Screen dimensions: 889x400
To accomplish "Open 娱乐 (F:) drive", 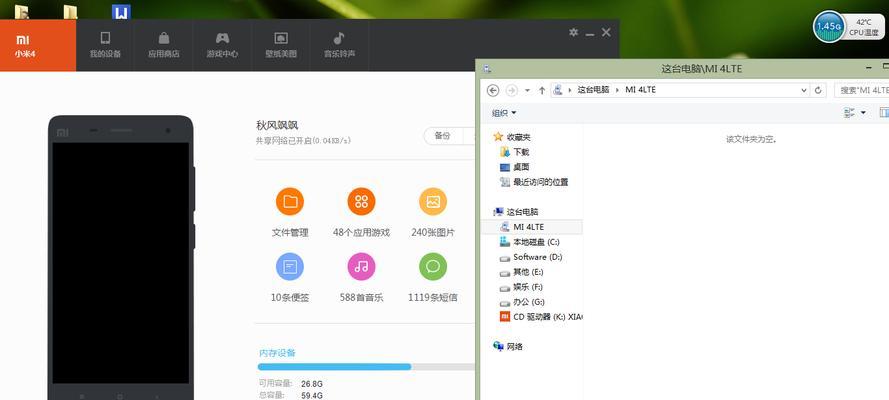I will (x=520, y=287).
